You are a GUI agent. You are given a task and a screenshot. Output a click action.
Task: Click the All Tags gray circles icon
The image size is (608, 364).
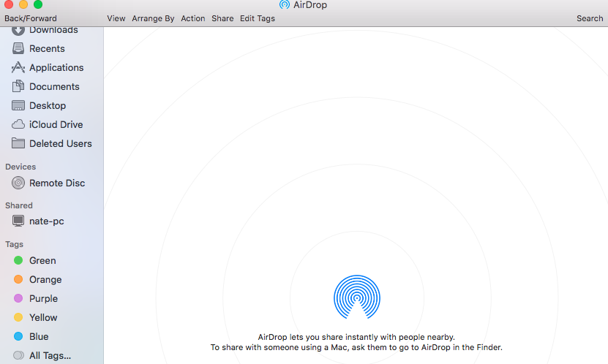18,355
